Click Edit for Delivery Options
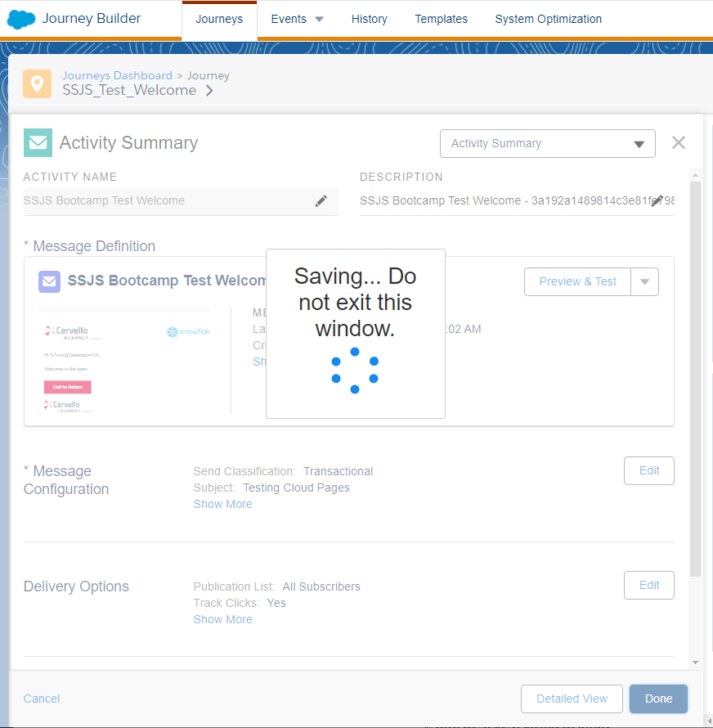 pos(648,586)
